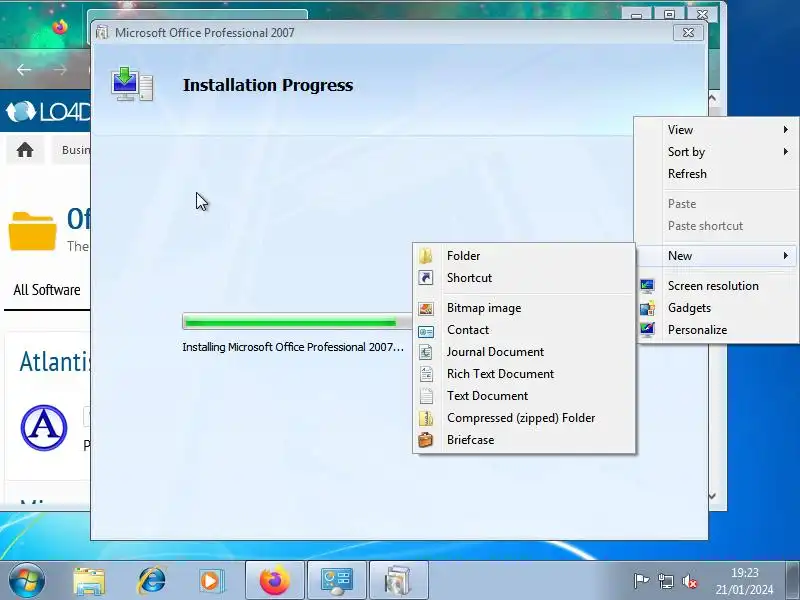The image size is (800, 600).
Task: Open Personalize from the context menu
Action: click(x=716, y=330)
